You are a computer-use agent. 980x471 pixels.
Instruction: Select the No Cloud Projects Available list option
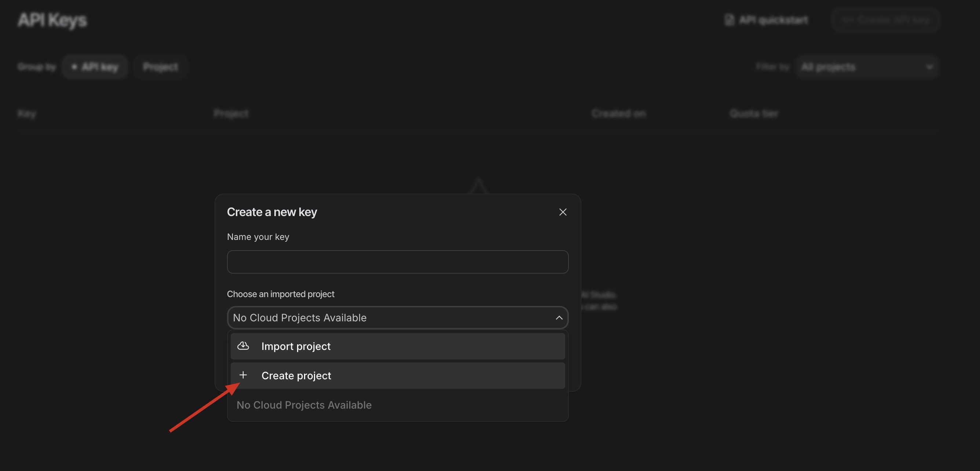point(304,405)
